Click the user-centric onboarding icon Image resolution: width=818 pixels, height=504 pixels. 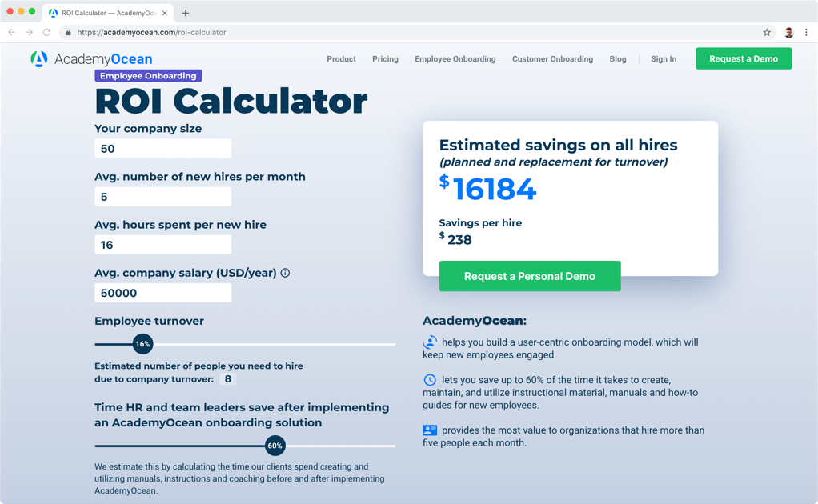[430, 342]
